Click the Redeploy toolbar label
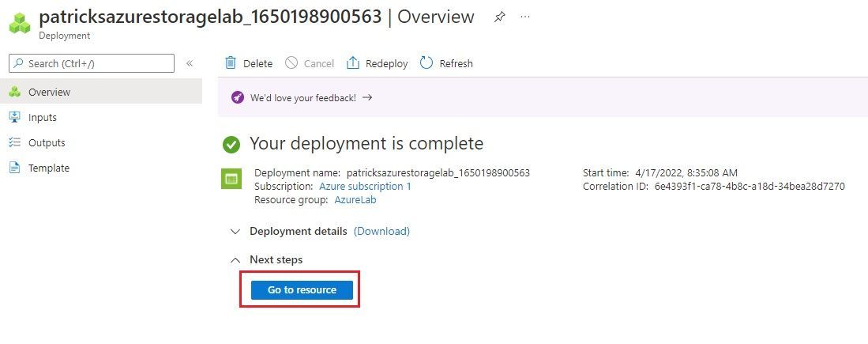This screenshot has width=868, height=344. click(x=386, y=64)
